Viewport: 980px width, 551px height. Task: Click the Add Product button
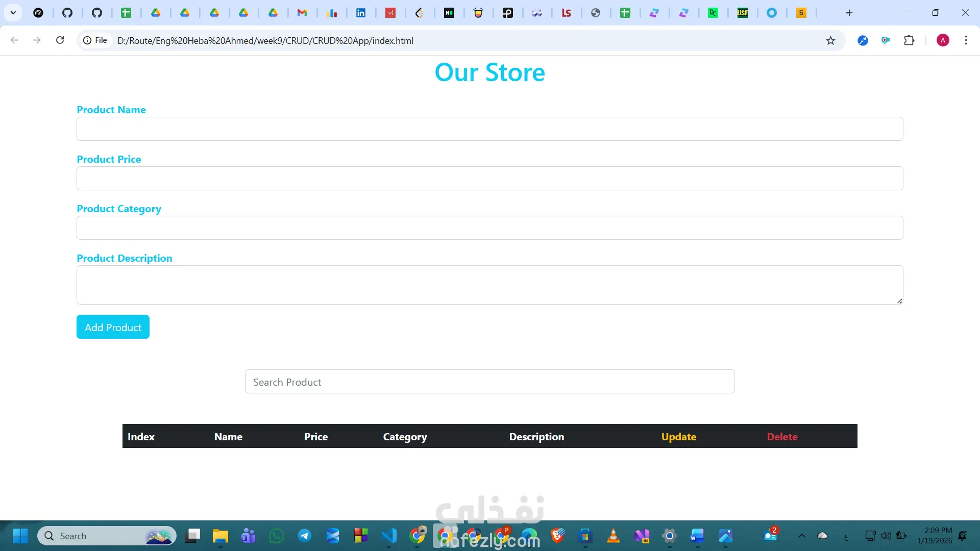(x=113, y=327)
